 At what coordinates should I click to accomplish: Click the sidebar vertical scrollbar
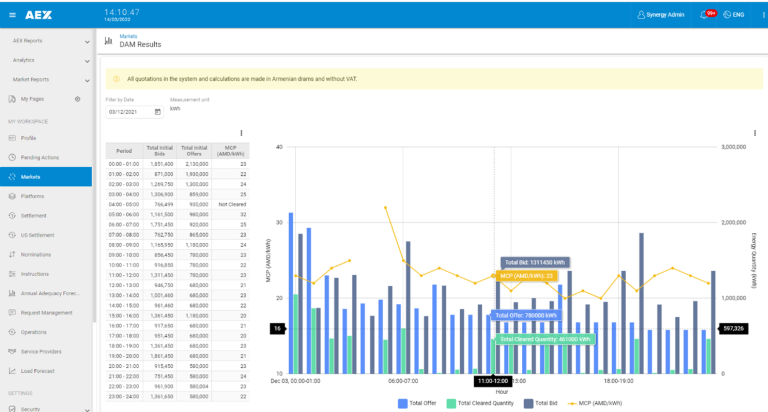[x=94, y=176]
